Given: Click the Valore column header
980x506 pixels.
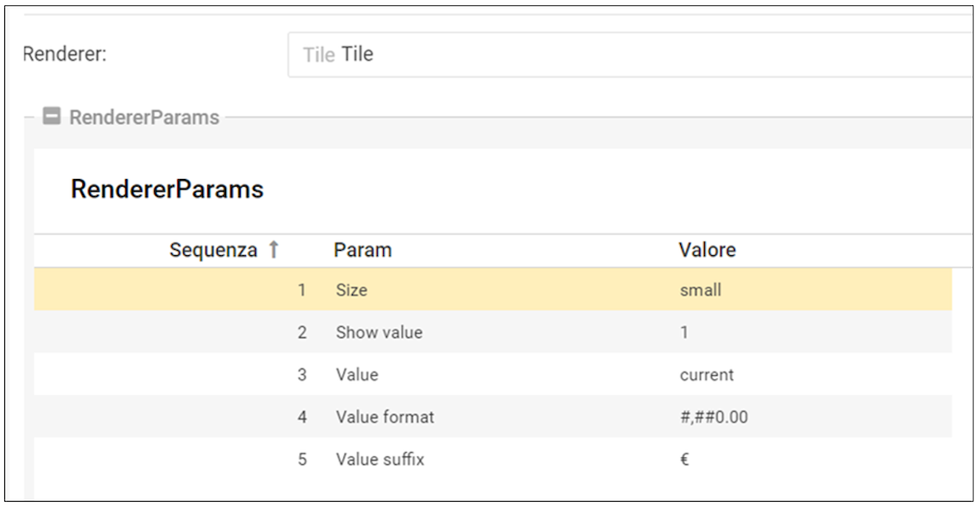Looking at the screenshot, I should 707,250.
